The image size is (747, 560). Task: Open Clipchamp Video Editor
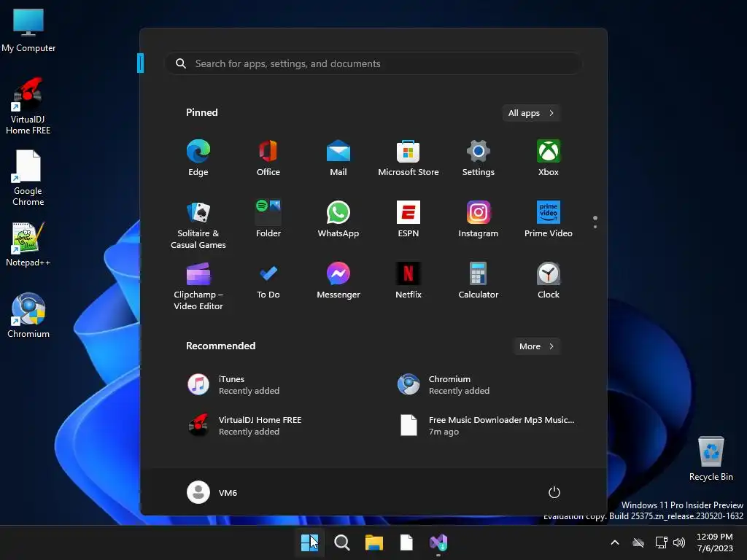coord(198,286)
